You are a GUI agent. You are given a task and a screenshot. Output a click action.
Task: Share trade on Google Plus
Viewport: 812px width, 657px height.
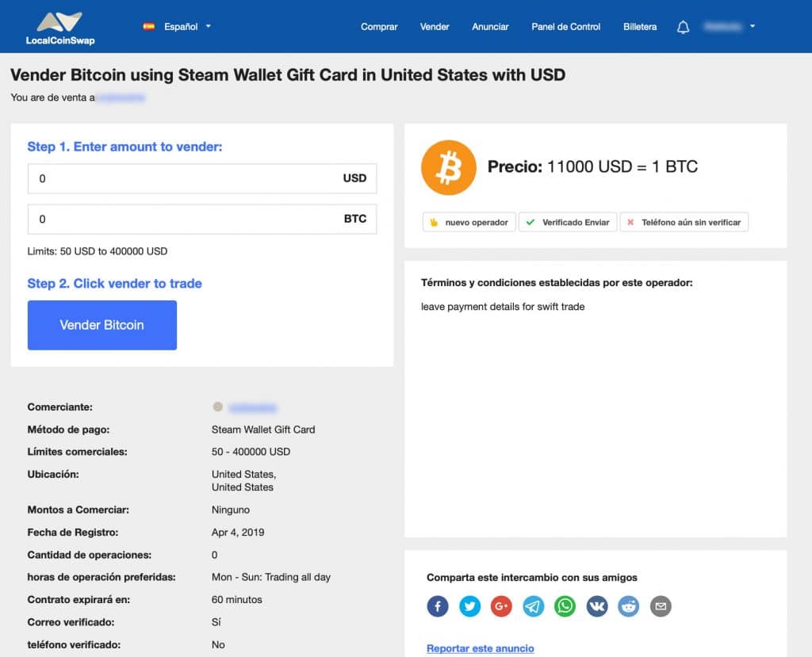[x=501, y=606]
